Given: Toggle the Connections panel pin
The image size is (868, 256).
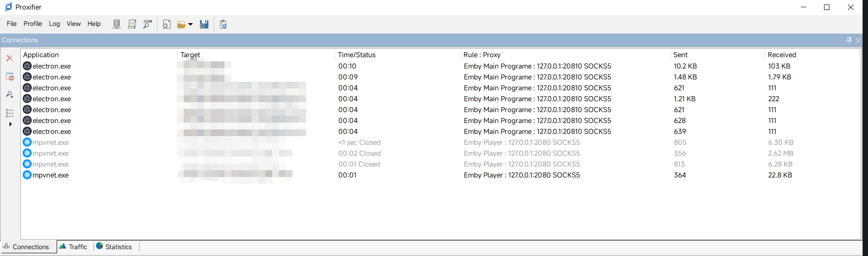Looking at the screenshot, I should tap(849, 40).
